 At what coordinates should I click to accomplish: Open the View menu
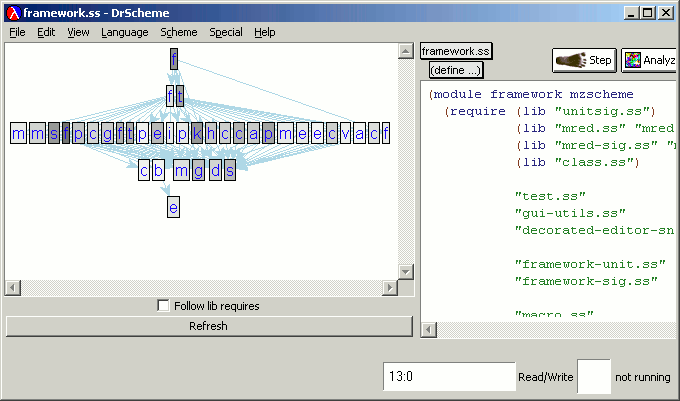pyautogui.click(x=78, y=33)
